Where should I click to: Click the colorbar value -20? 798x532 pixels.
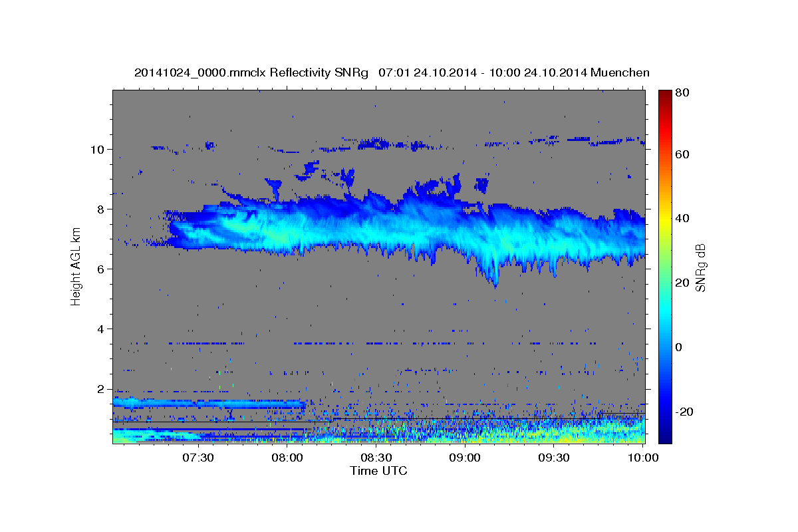click(686, 412)
